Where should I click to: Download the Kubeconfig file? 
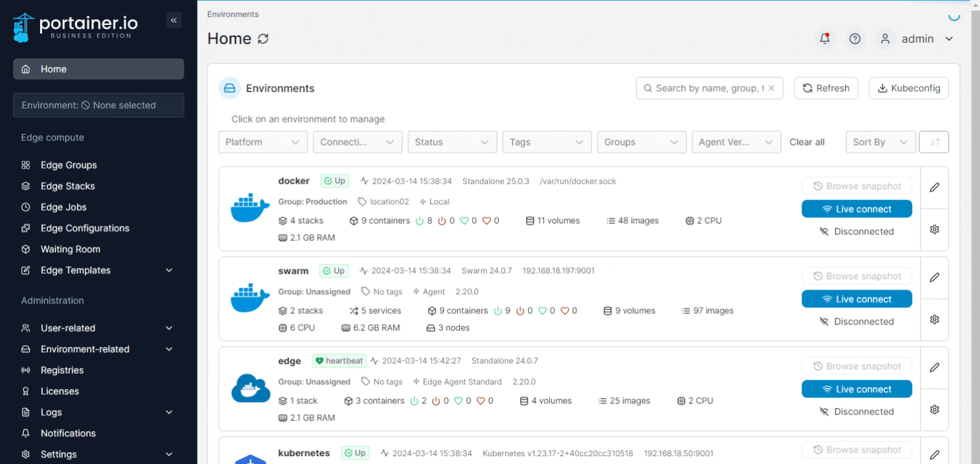[908, 88]
